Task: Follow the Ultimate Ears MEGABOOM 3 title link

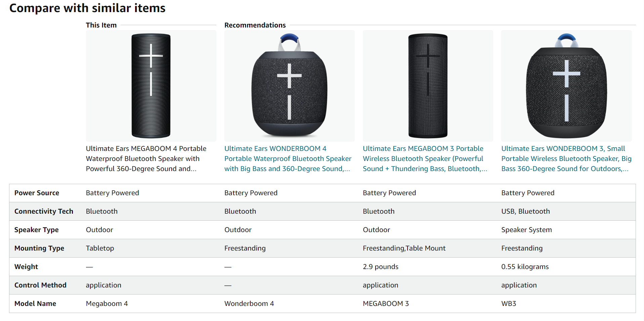Action: 425,158
